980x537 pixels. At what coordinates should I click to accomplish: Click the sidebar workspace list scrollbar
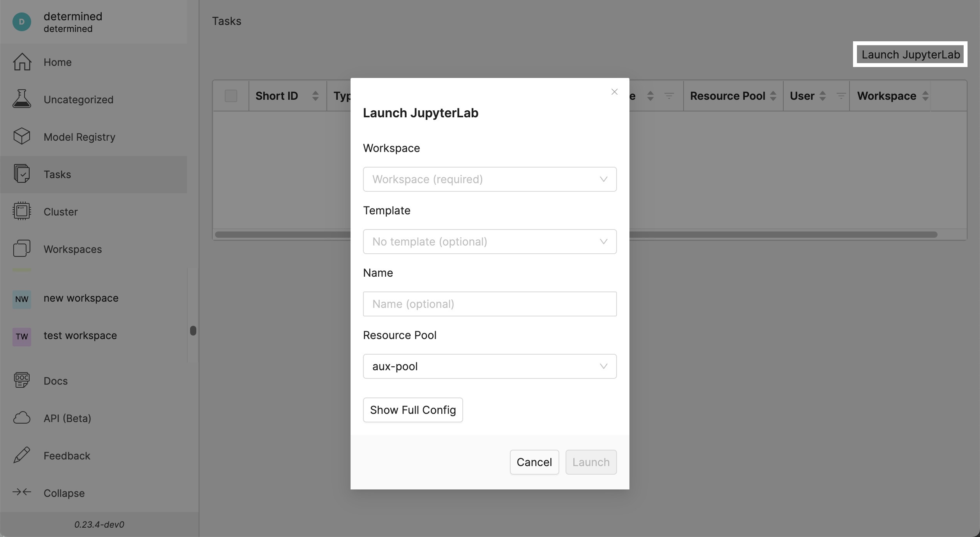[x=193, y=330]
